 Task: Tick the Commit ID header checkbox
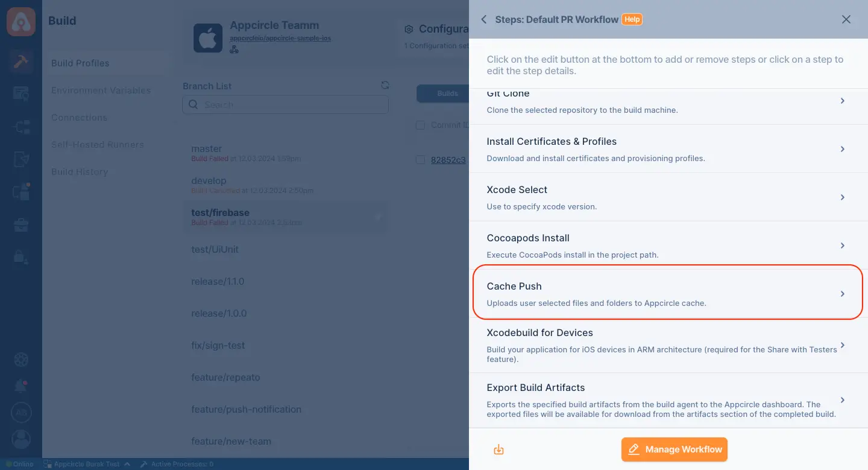(421, 125)
